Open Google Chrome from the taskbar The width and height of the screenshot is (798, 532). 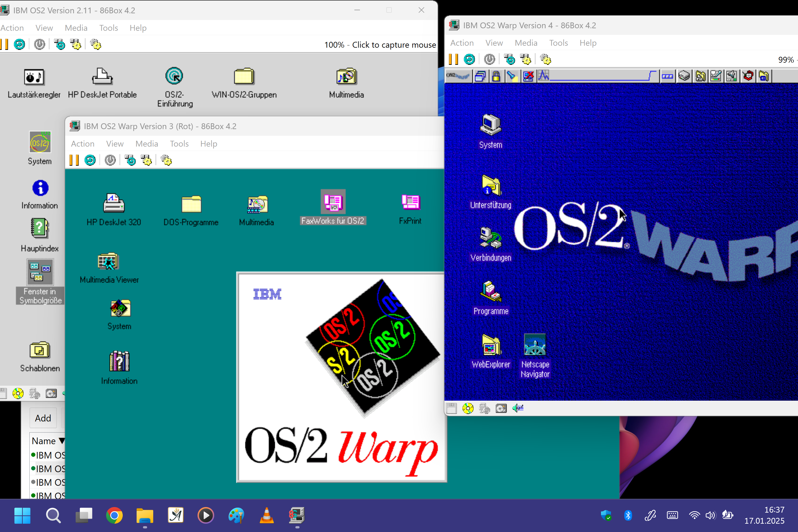pos(114,515)
